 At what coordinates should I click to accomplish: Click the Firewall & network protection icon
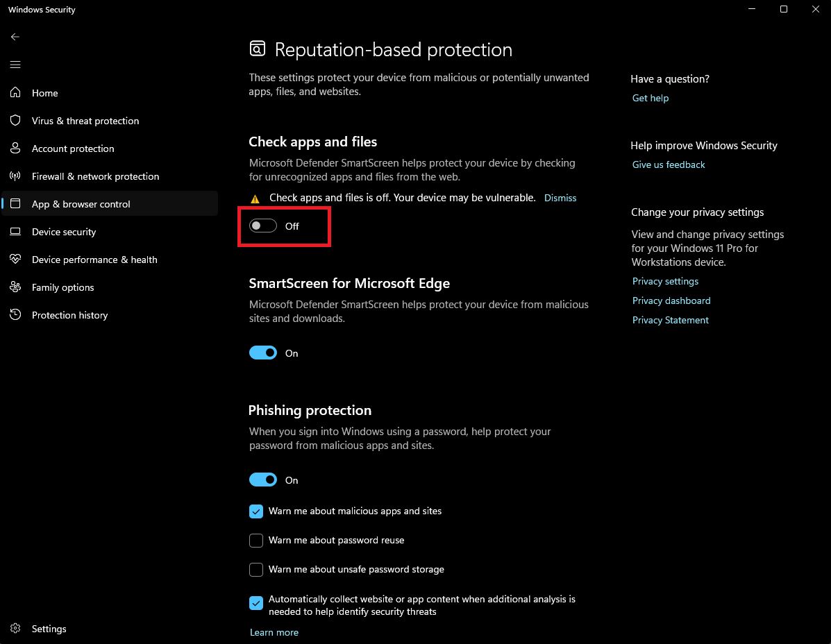pyautogui.click(x=15, y=176)
